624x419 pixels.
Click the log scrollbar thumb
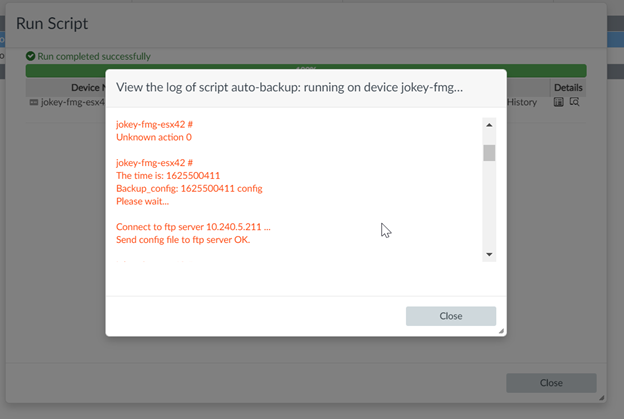coord(489,153)
